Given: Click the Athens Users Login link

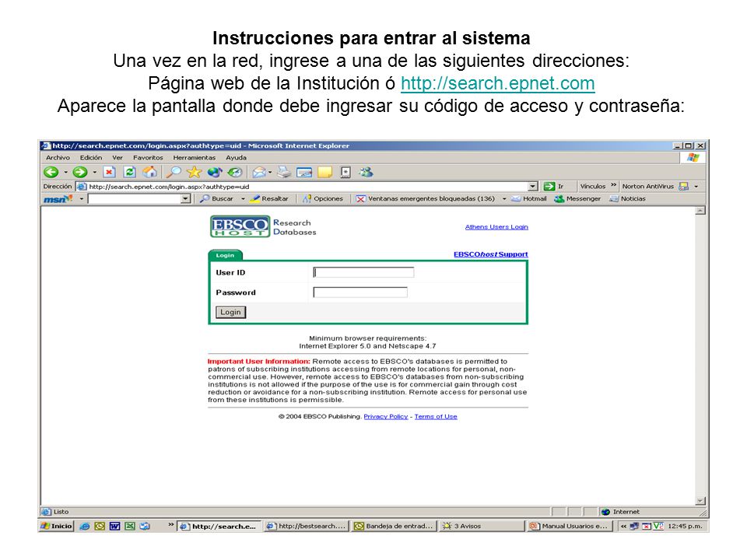Looking at the screenshot, I should pyautogui.click(x=496, y=226).
